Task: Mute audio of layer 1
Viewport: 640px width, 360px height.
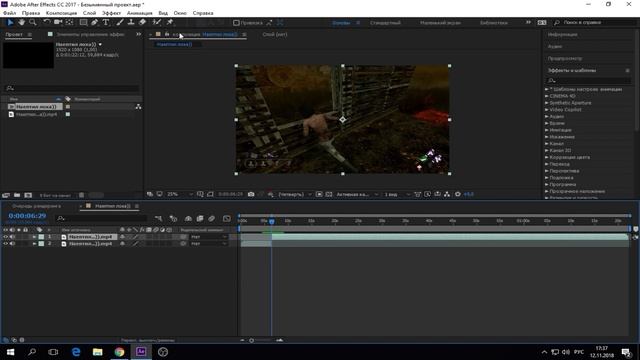Action: click(12, 237)
